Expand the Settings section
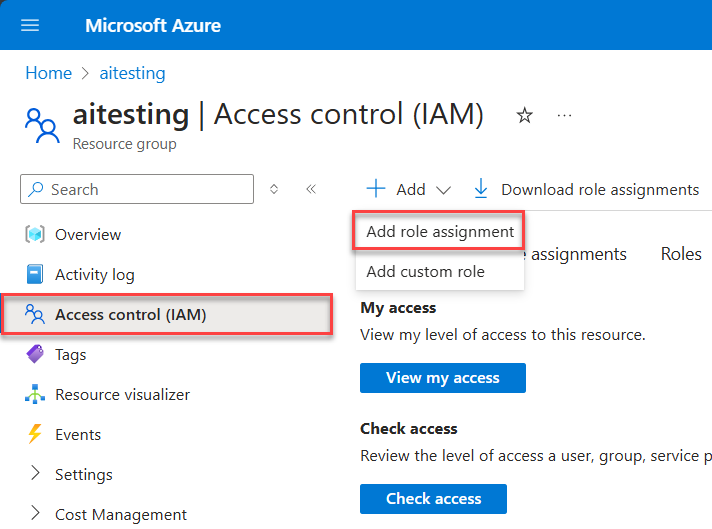 36,474
